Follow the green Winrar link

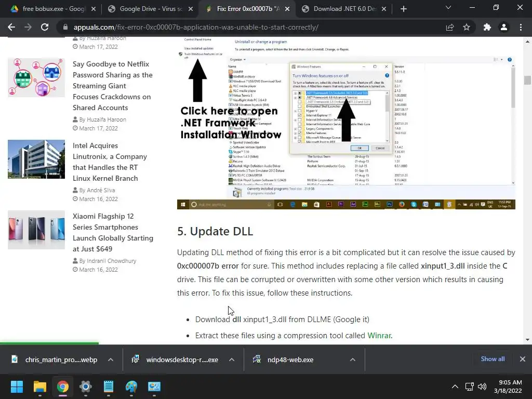click(380, 336)
